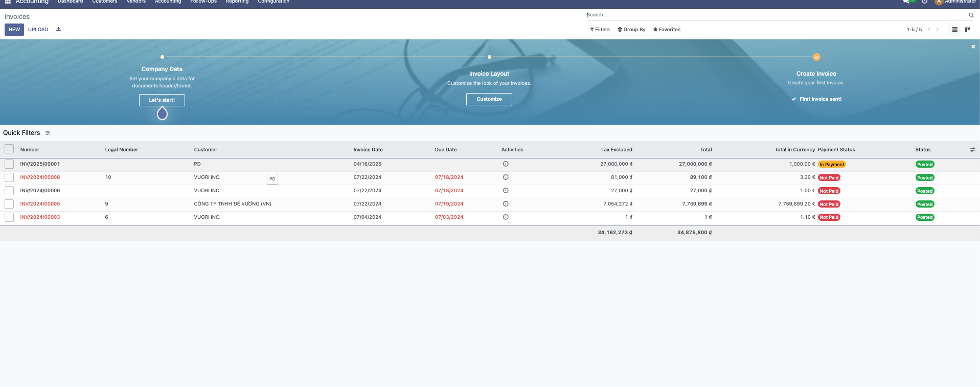
Task: Open optional columns adjuster in table header
Action: [x=972, y=150]
